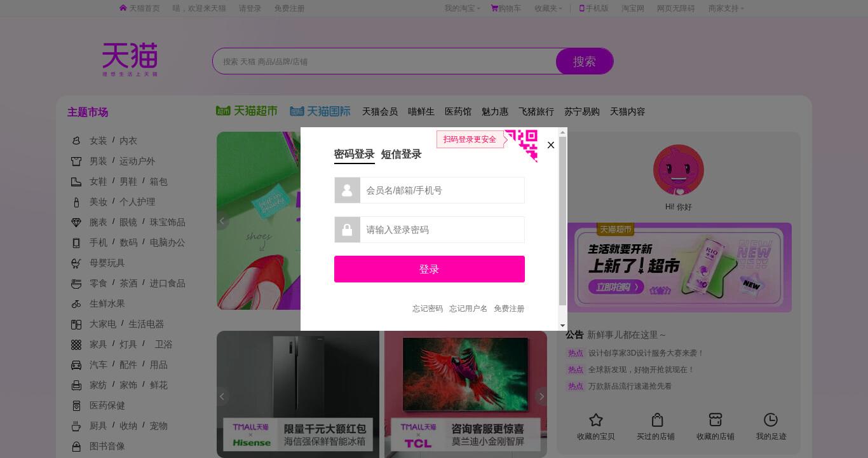Viewport: 868px width, 458px height.
Task: Expand the 商家支持 dropdown
Action: 726,8
